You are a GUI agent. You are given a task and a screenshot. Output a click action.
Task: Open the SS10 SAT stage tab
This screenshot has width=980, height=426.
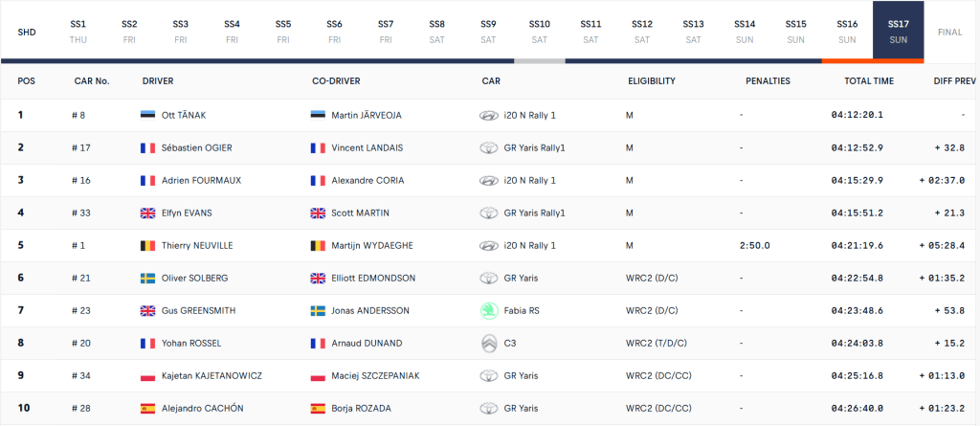coord(540,31)
